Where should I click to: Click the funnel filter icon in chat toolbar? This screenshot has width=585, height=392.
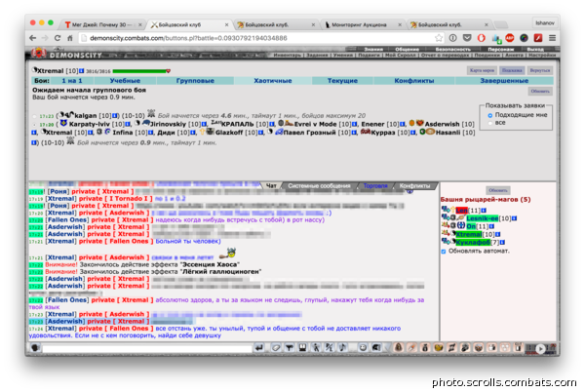click(290, 347)
